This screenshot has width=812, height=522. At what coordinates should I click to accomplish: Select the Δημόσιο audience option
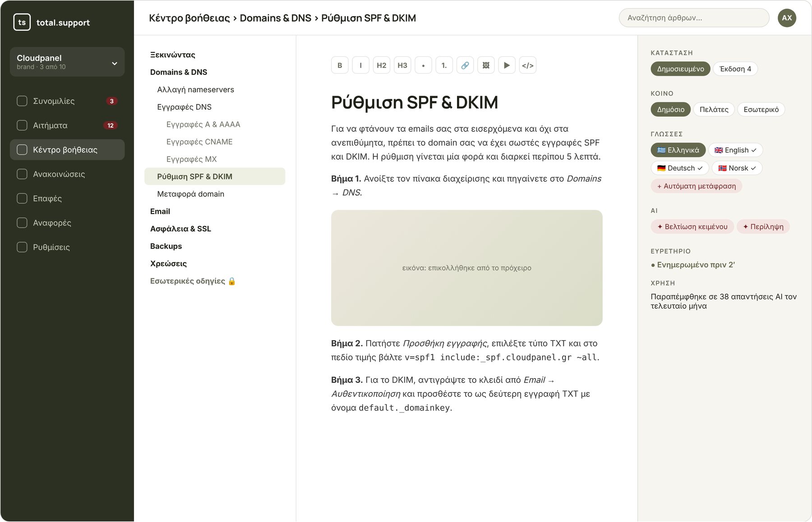[x=670, y=110]
